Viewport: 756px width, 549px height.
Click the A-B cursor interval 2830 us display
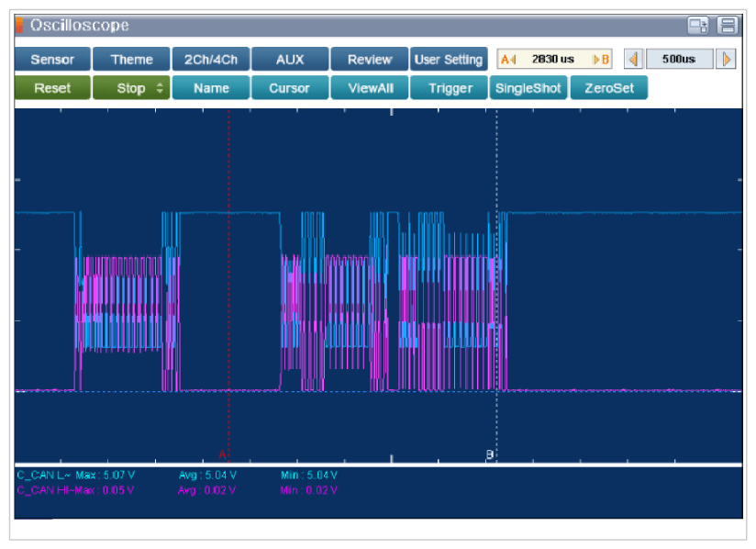tap(554, 60)
